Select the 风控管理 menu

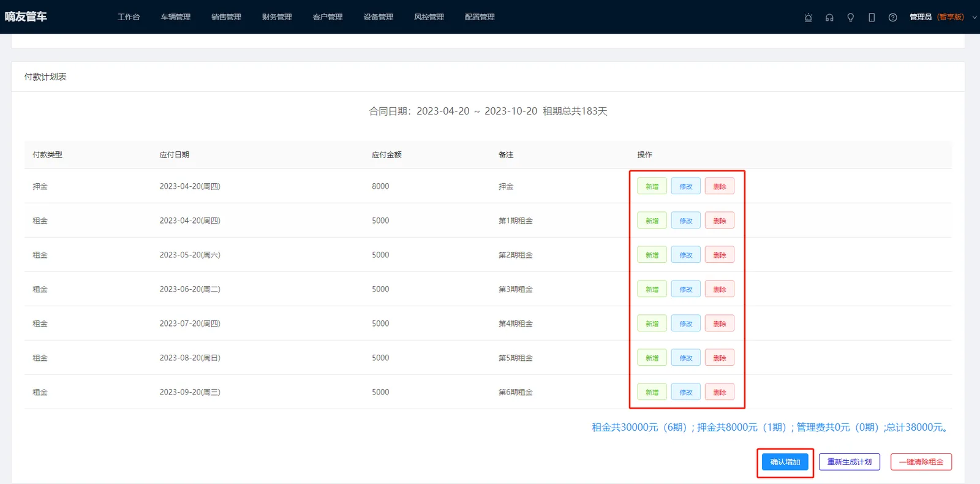pos(429,17)
